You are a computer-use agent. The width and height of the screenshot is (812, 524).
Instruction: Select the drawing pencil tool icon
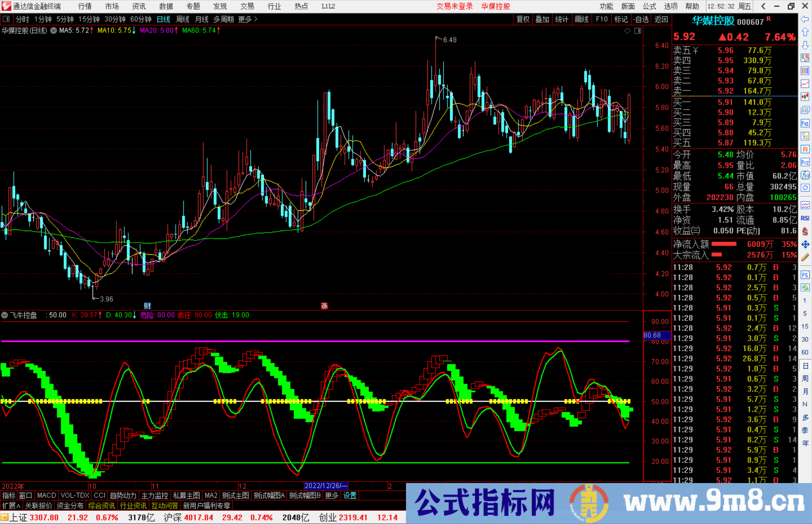pyautogui.click(x=805, y=255)
